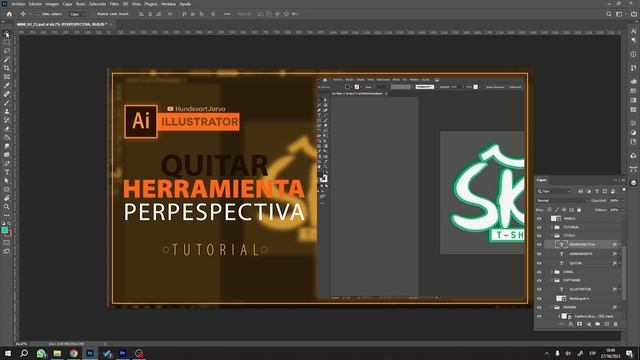This screenshot has width=640, height=360.
Task: Select the Brush tool
Action: click(x=7, y=102)
